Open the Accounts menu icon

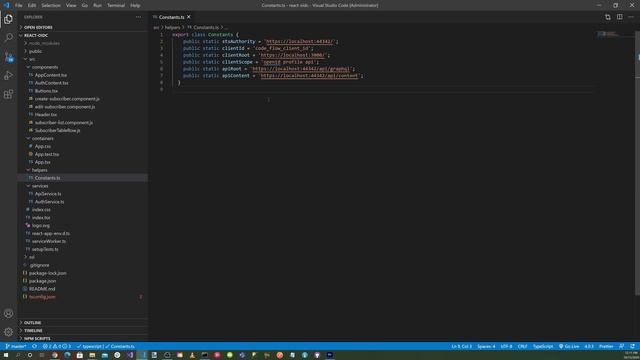pyautogui.click(x=8, y=313)
